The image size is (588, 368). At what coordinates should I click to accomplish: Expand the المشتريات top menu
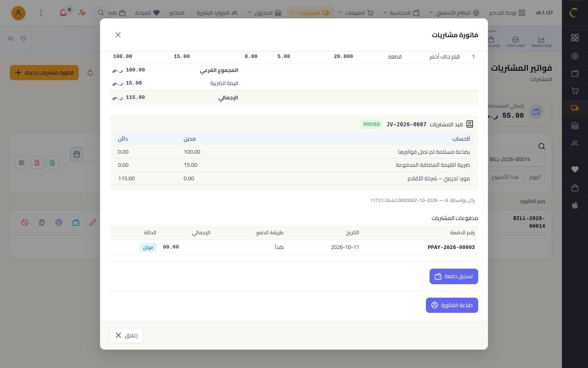click(310, 13)
